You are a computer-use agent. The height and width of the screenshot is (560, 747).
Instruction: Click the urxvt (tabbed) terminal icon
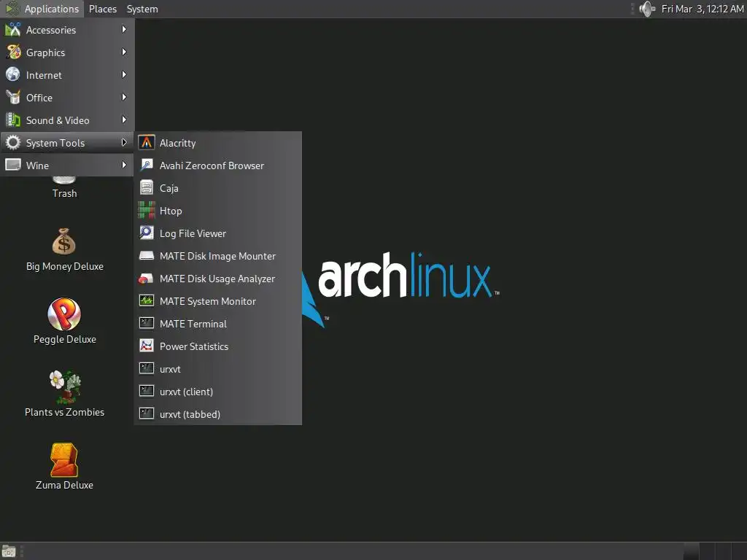(x=146, y=414)
